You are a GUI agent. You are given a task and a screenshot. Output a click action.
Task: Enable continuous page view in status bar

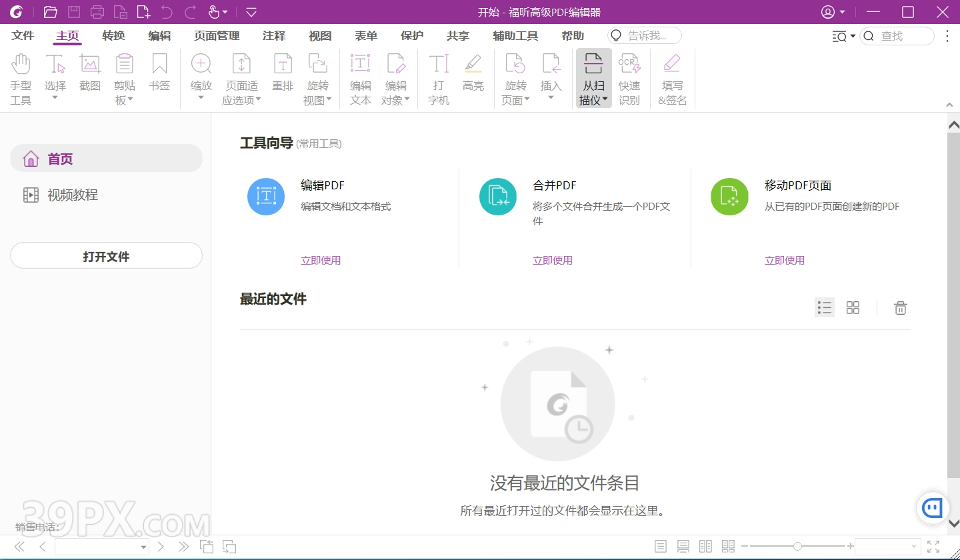683,547
